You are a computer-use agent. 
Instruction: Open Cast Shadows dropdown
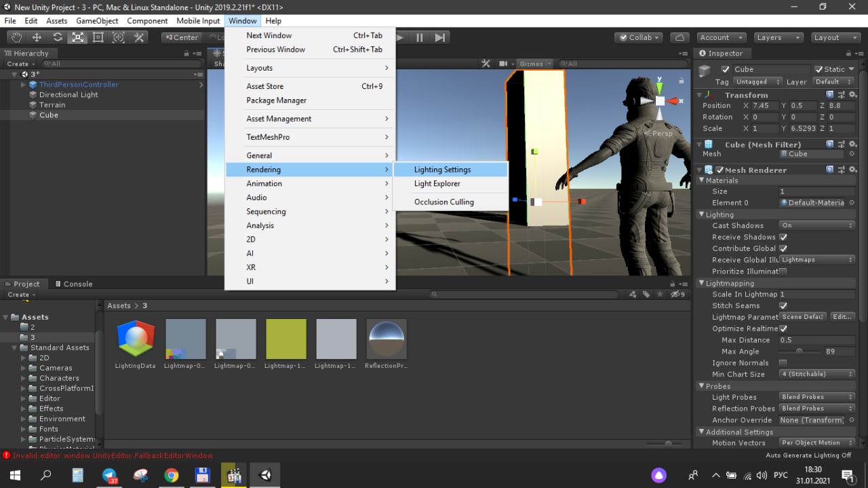pos(817,225)
